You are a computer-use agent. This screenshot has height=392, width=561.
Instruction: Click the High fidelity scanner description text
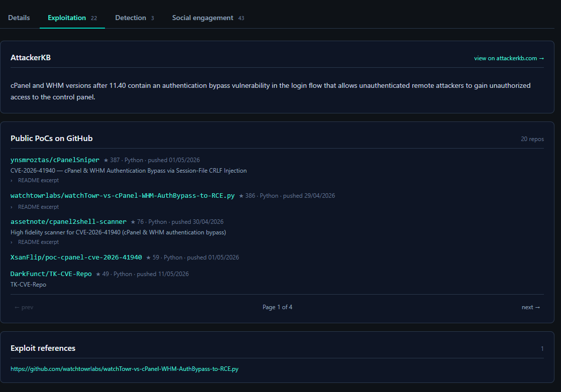click(x=118, y=232)
